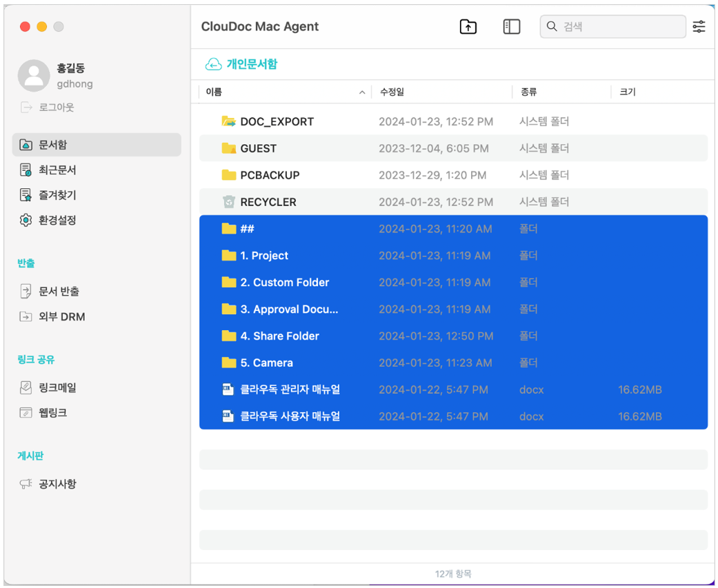Click the 공지사항 megaphone icon
Screen dimensions: 718x588
(26, 484)
